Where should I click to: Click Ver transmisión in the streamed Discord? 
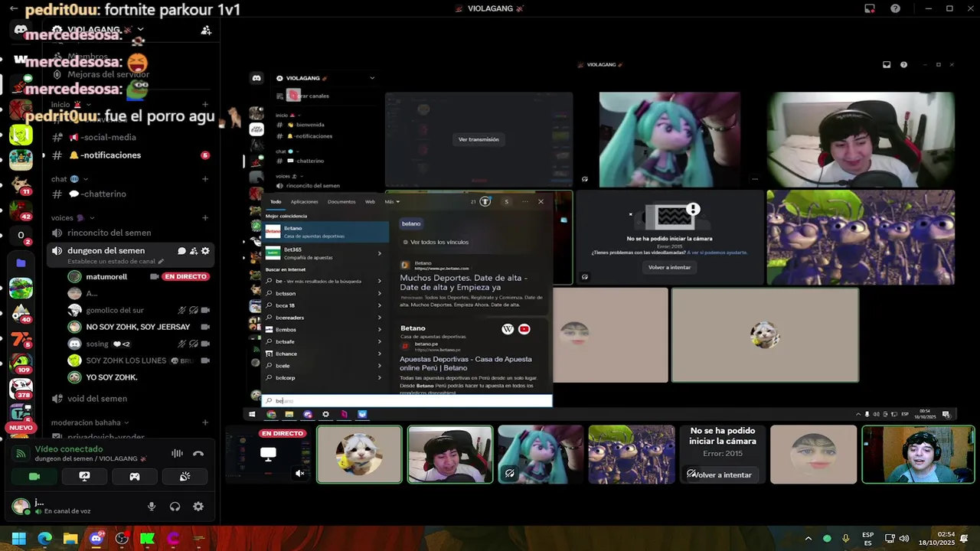(479, 139)
